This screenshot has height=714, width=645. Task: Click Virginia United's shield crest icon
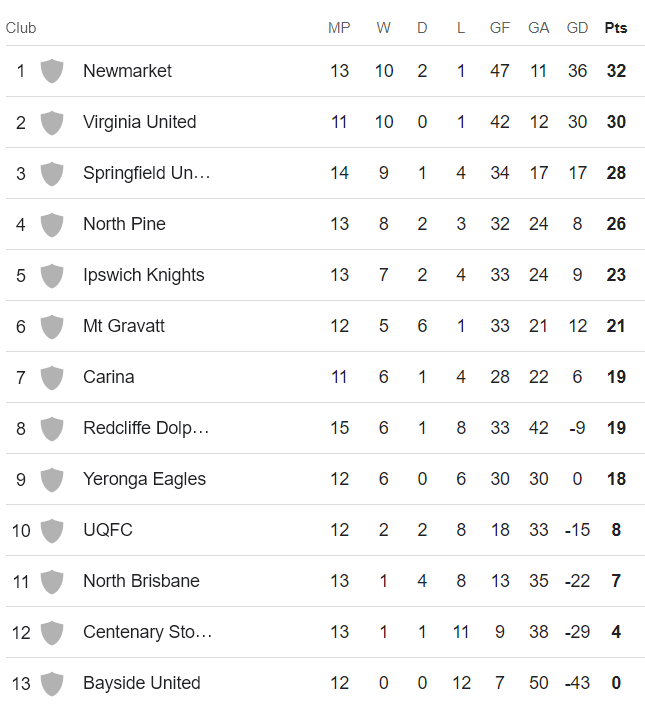[52, 122]
